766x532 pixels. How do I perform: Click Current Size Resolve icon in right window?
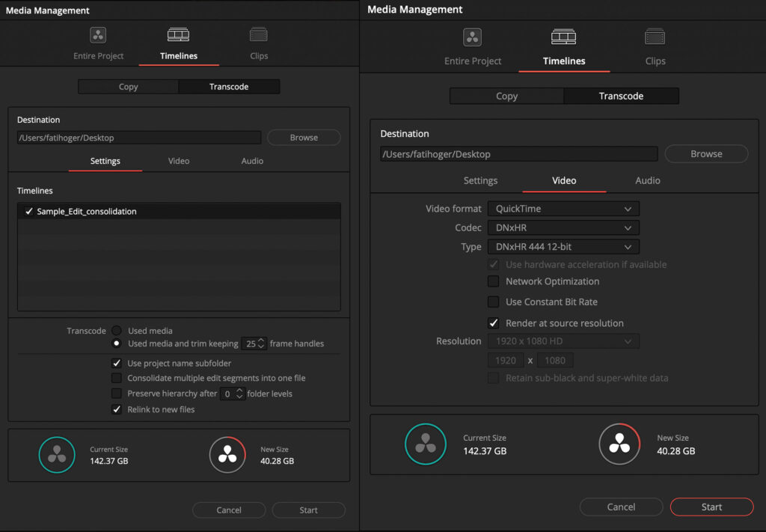pos(426,444)
